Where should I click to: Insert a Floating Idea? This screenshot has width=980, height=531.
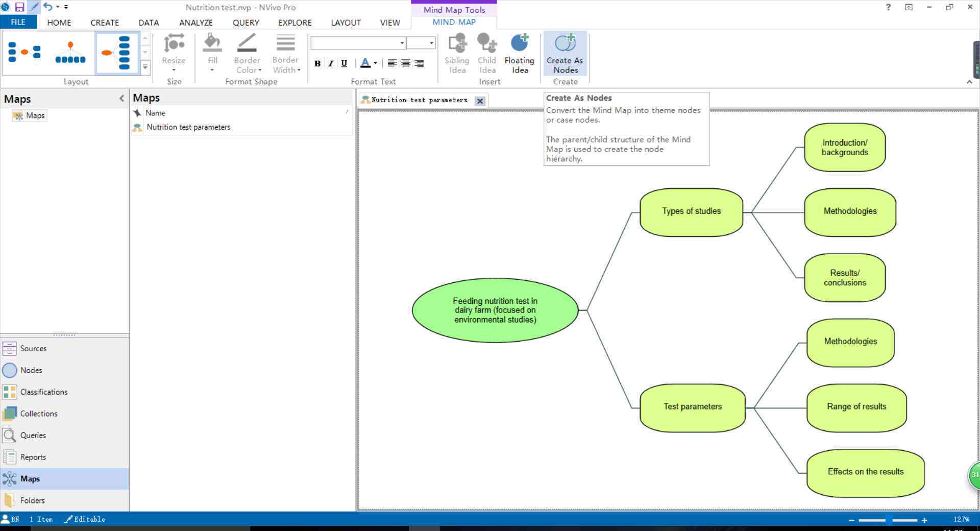coord(520,54)
